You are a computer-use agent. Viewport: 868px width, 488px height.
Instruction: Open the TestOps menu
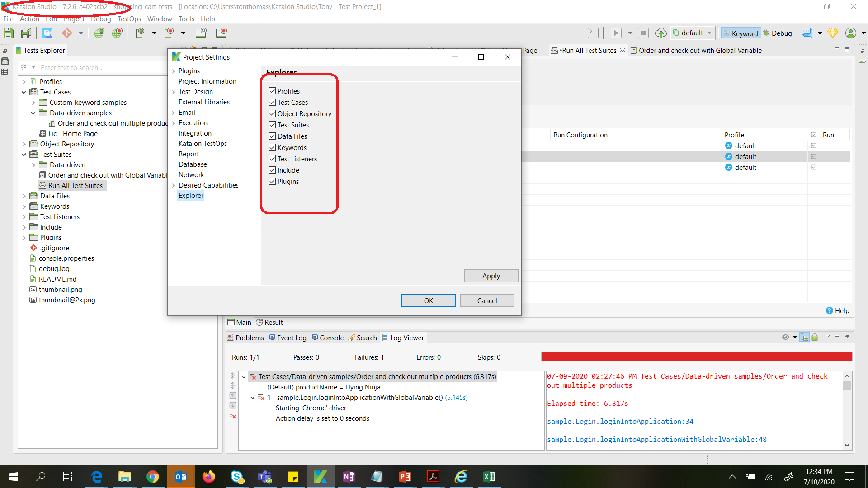(x=129, y=19)
